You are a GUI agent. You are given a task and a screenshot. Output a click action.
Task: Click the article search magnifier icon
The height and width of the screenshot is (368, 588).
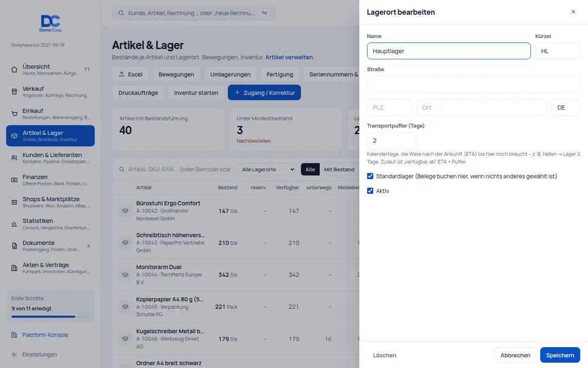(x=122, y=170)
